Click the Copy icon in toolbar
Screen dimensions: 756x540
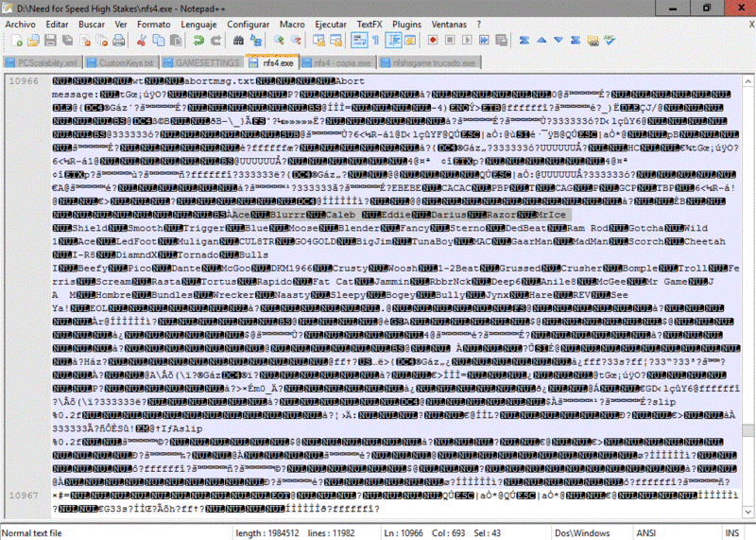[158, 41]
